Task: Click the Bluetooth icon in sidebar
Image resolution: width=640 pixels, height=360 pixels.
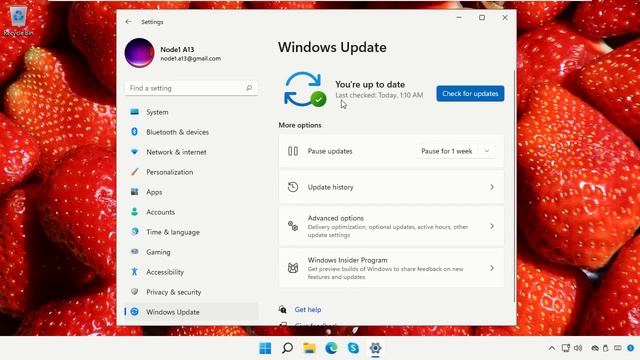Action: (x=134, y=131)
